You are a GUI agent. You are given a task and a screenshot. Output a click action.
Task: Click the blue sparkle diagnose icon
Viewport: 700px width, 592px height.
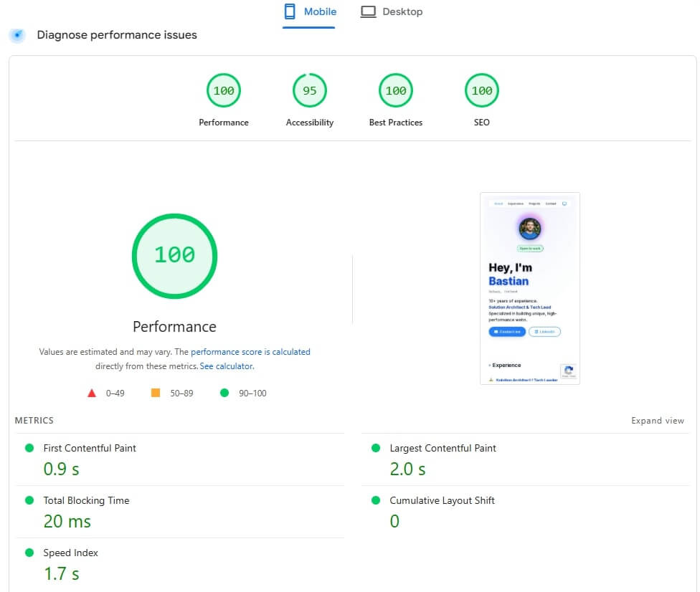point(16,34)
